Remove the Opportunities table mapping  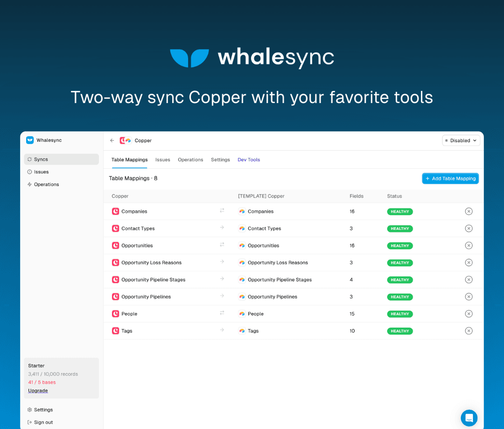point(469,245)
